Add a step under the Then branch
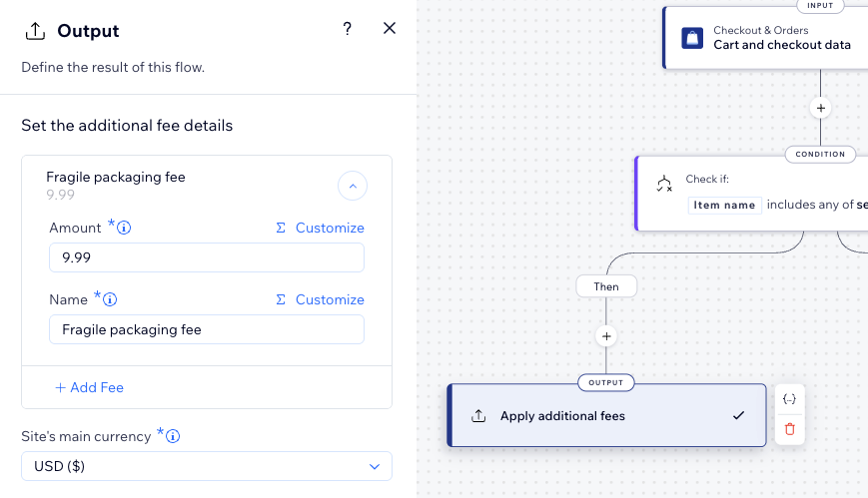 [606, 336]
